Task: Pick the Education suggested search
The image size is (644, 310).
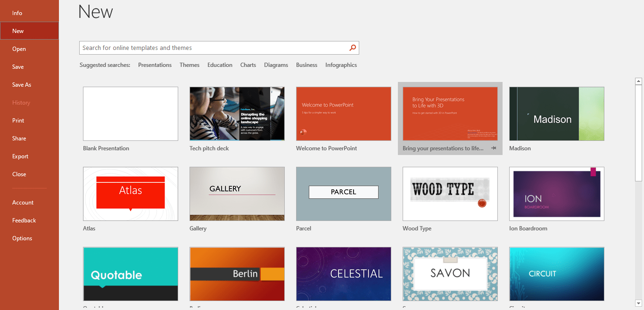Action: tap(220, 65)
